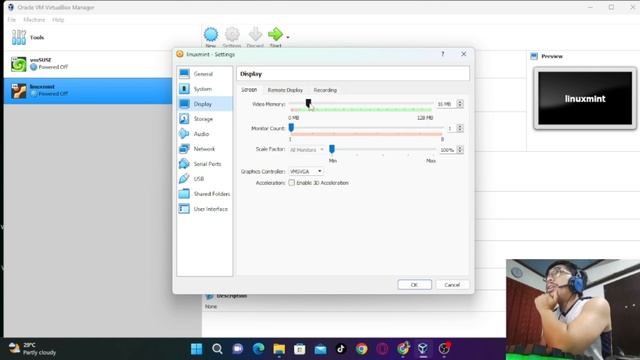Enable 3D Acceleration checkbox
The image size is (640, 360).
(x=291, y=183)
